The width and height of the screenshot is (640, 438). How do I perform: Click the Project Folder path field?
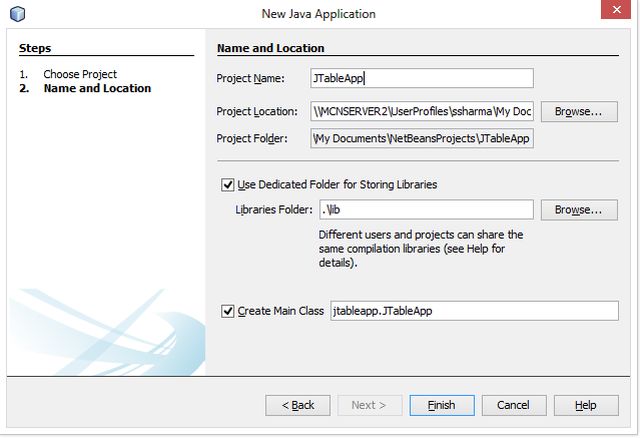(422, 138)
